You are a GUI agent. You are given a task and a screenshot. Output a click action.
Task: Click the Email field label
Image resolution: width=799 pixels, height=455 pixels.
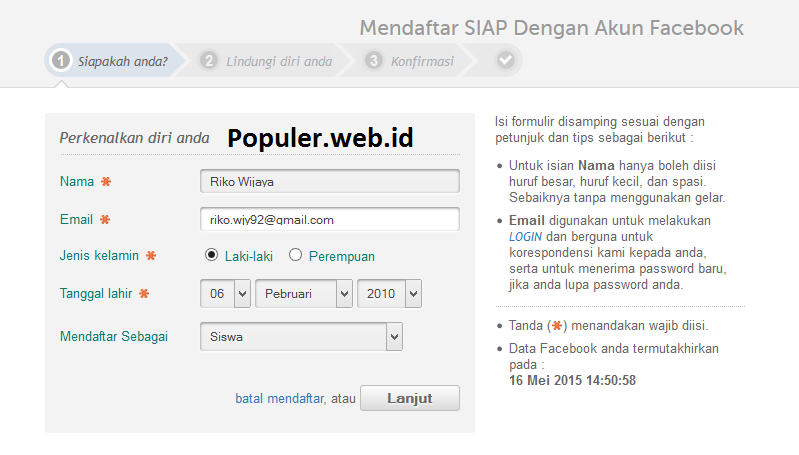76,220
